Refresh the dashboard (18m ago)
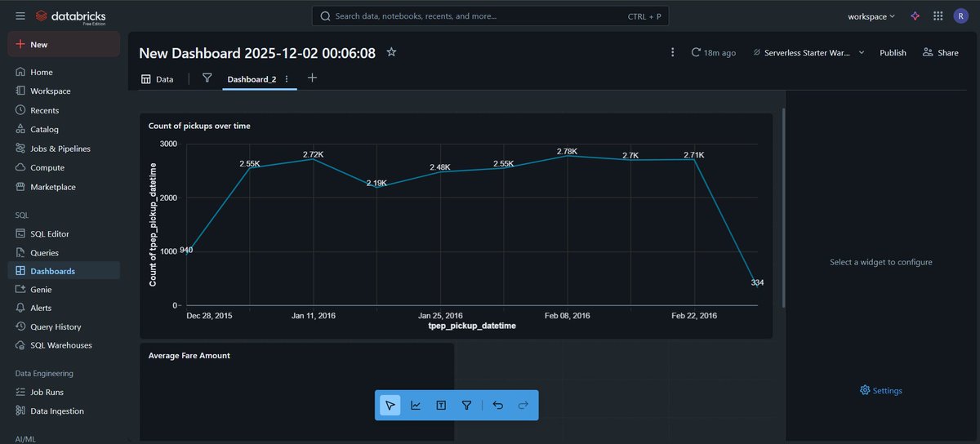Screen dimensions: 980x444 point(713,52)
